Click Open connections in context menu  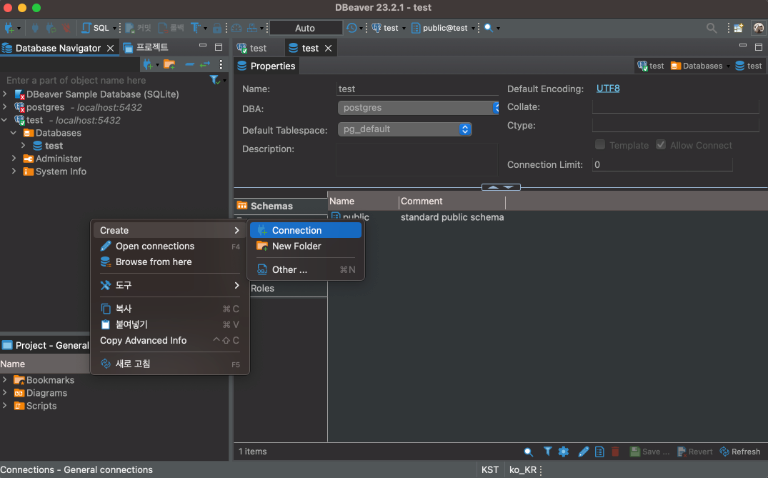[170, 246]
